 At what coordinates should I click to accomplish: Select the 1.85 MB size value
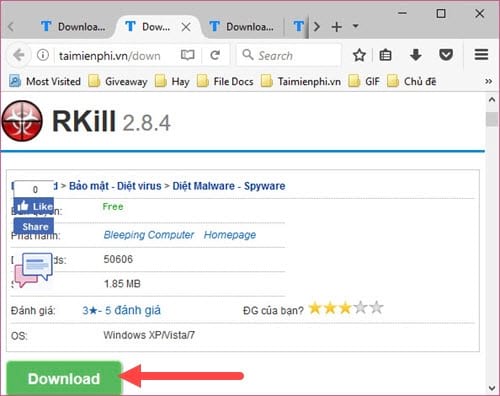pyautogui.click(x=122, y=284)
